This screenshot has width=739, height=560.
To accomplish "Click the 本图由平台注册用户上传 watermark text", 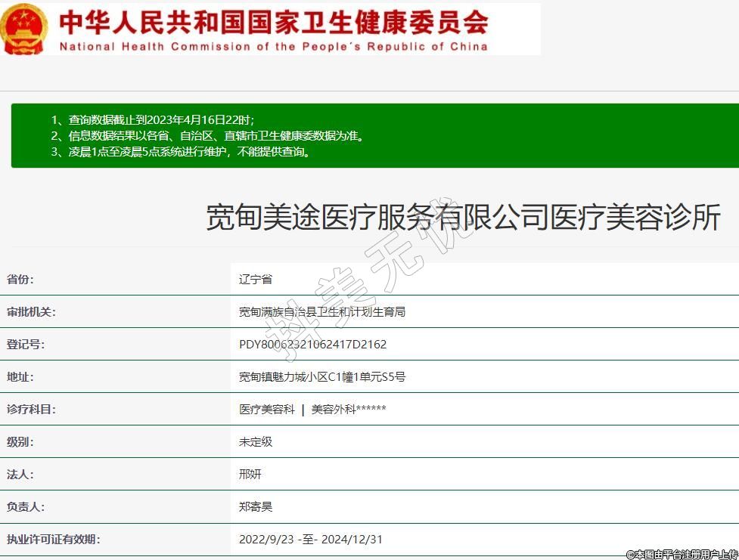I will click(x=682, y=554).
